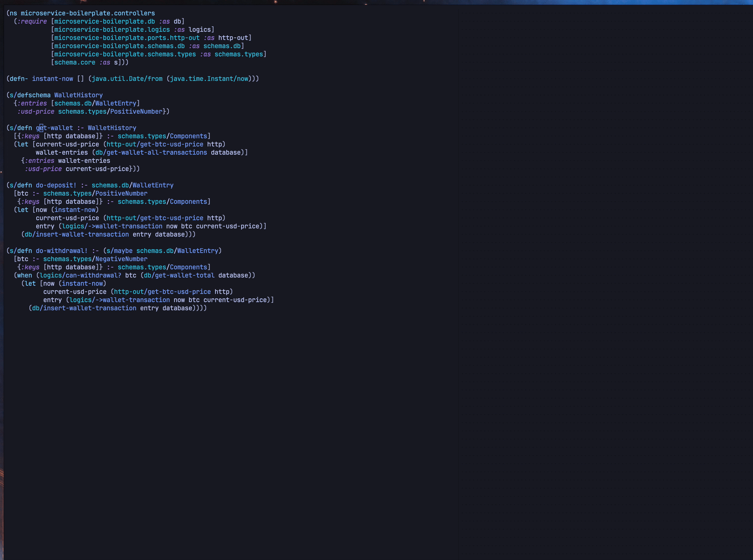
Task: Click the java.util.Date/from call
Action: coord(127,79)
